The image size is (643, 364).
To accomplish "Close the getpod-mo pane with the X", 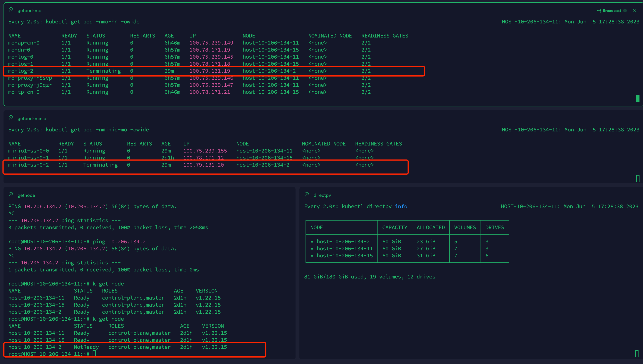I will click(x=635, y=11).
